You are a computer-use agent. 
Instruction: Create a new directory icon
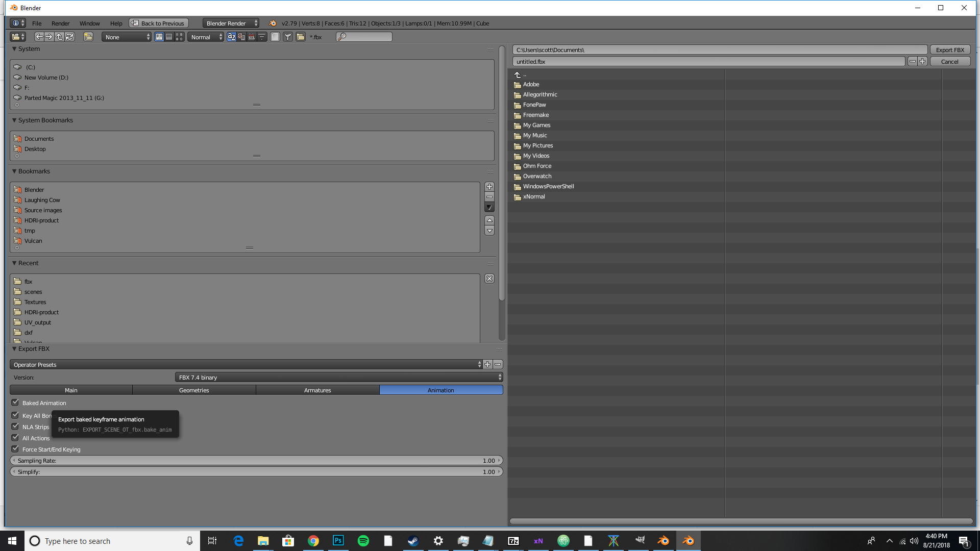point(88,37)
